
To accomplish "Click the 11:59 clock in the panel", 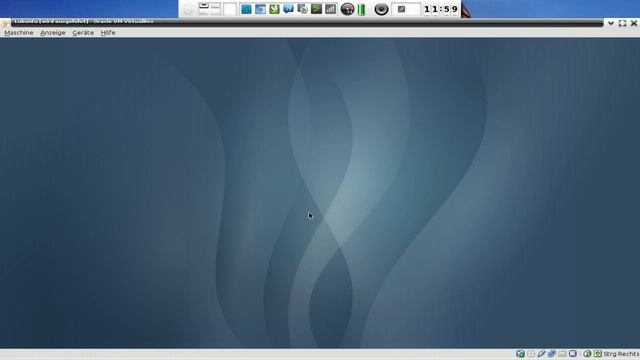I will (441, 9).
